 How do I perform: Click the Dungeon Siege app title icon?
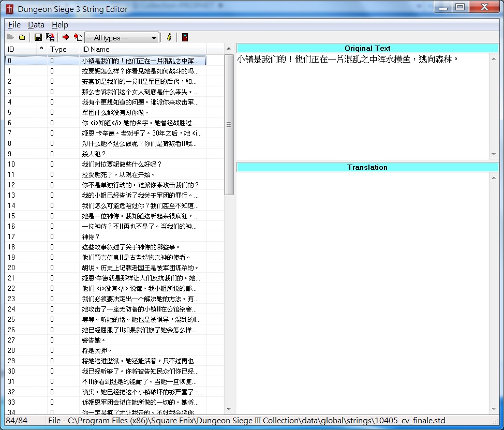tap(10, 9)
